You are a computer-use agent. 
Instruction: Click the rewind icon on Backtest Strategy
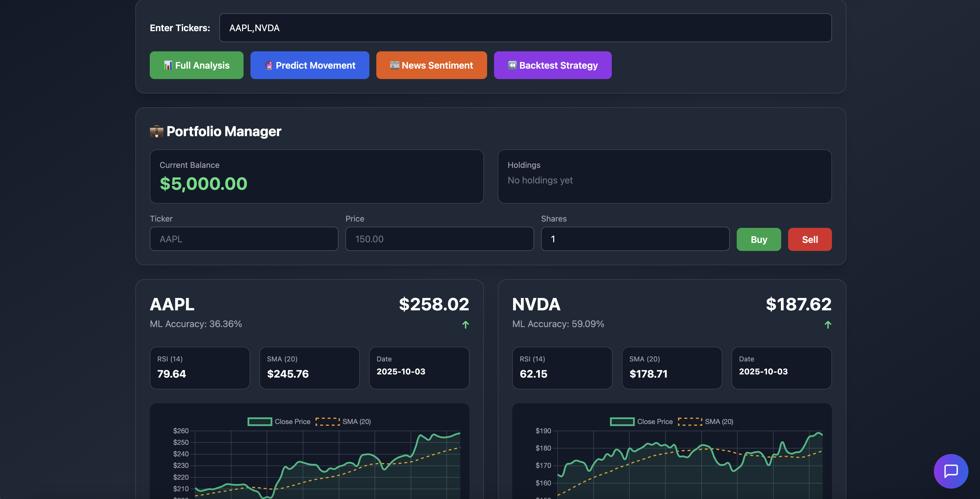point(513,65)
